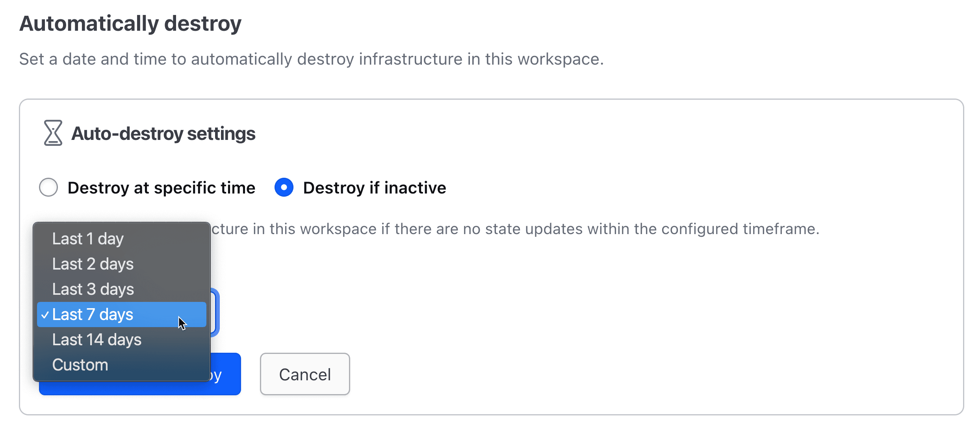Screen dimensions: 980x428
Task: Click the 'Auto-destroy settings' title text
Action: (x=163, y=133)
